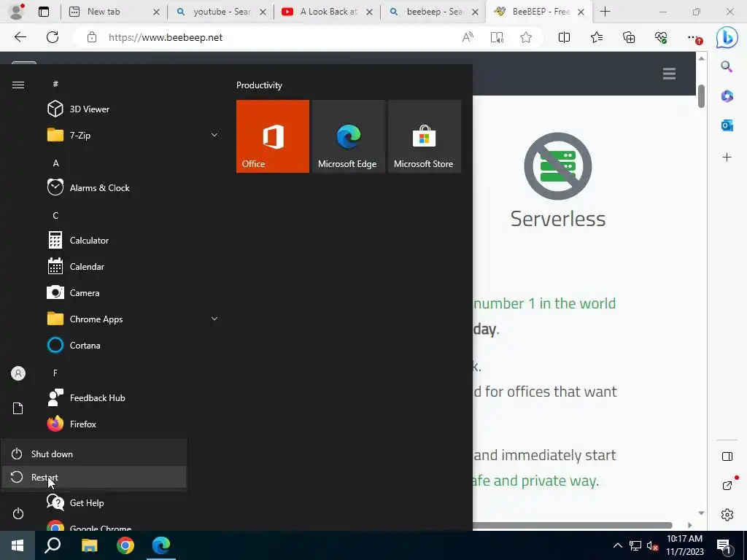Open the BeeBEEP site hamburger menu
The height and width of the screenshot is (560, 747).
coord(670,74)
